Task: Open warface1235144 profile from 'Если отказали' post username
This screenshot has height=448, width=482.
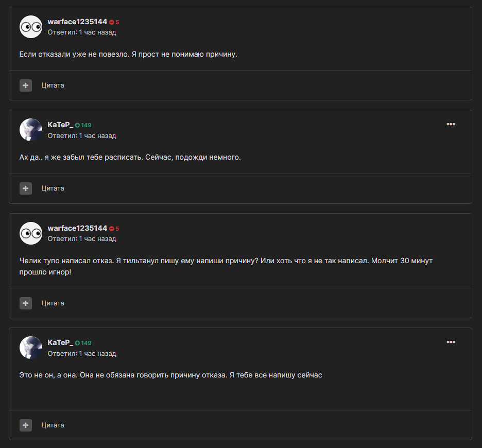Action: 77,22
